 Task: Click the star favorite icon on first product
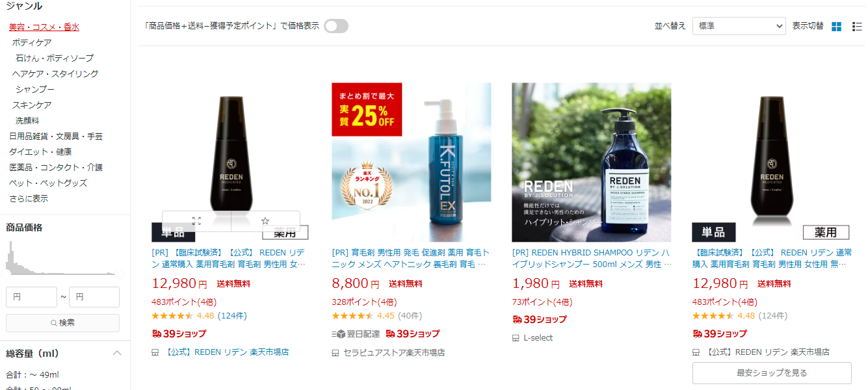point(265,221)
